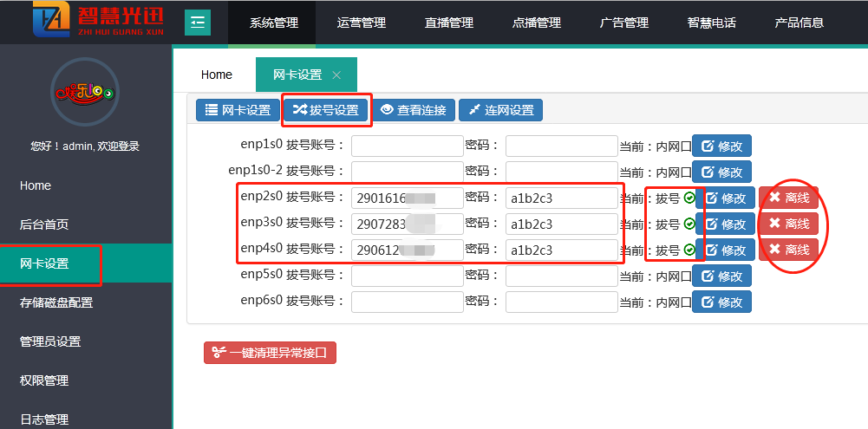Click the green dial status icon for enp3s0
868x429 pixels.
click(x=689, y=224)
